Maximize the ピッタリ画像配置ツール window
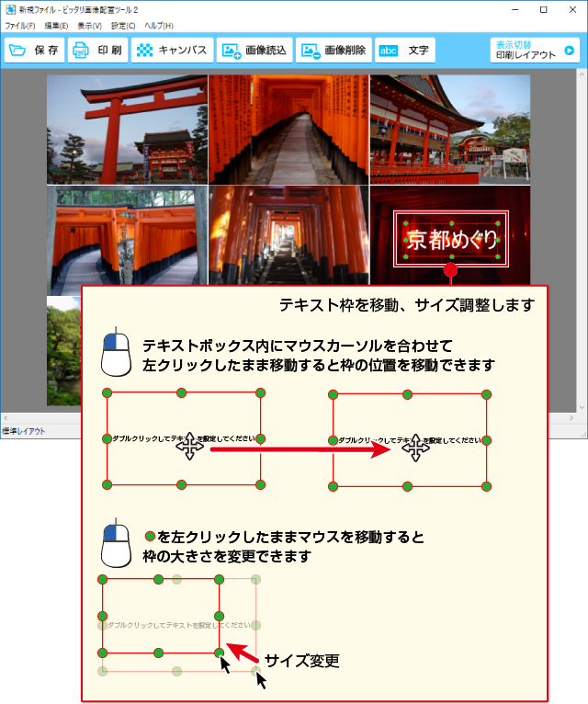Screen dimensions: 588x704 click(x=544, y=9)
